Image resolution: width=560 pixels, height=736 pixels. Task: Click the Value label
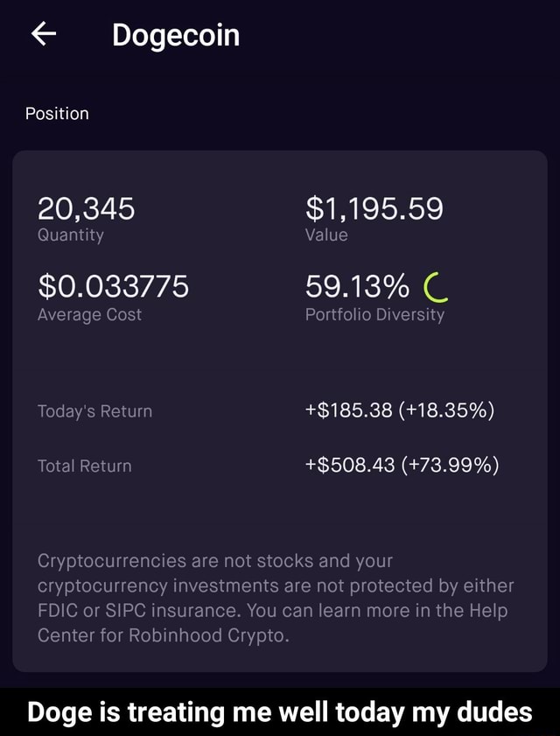click(x=326, y=235)
